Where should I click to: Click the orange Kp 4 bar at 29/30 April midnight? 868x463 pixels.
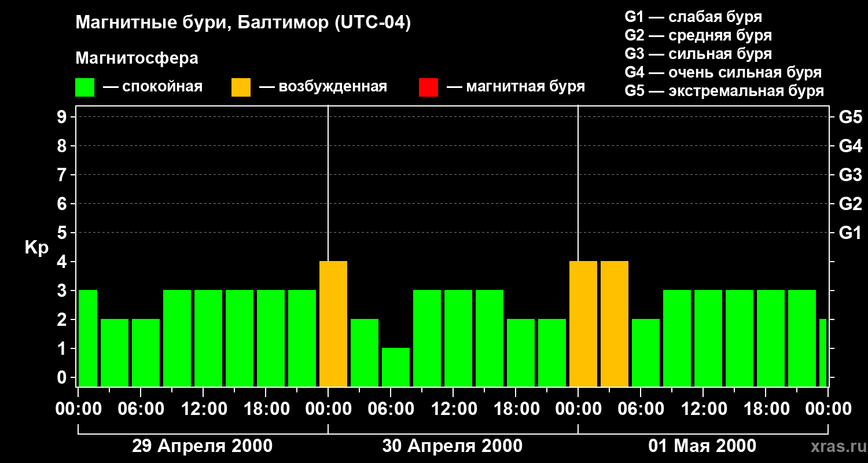pos(333,324)
